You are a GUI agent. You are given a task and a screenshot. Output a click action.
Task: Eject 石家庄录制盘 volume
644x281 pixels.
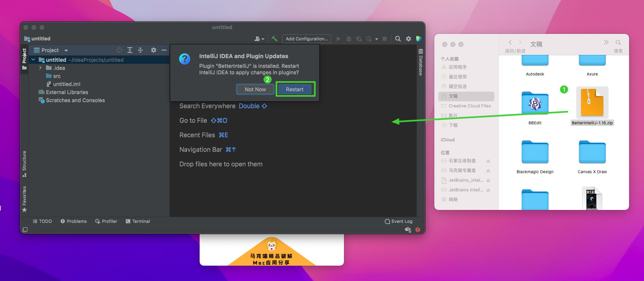point(488,161)
